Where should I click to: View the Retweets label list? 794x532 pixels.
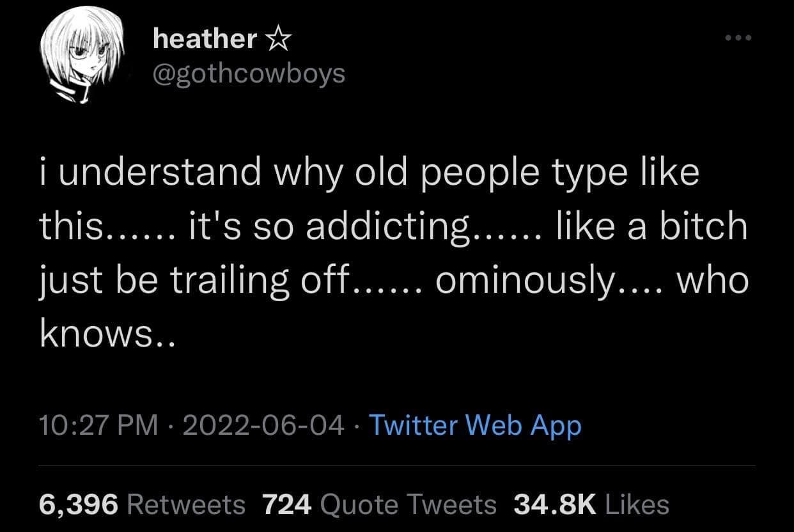186,505
